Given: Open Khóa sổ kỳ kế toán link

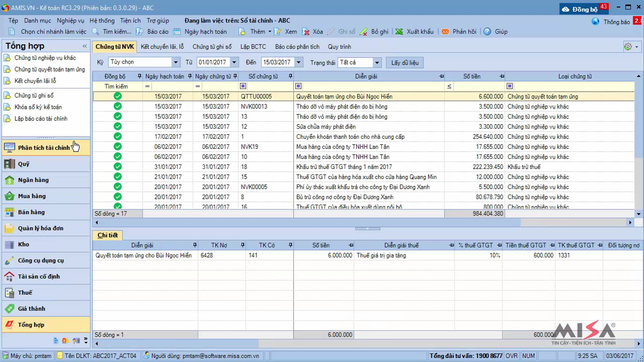Looking at the screenshot, I should 38,107.
